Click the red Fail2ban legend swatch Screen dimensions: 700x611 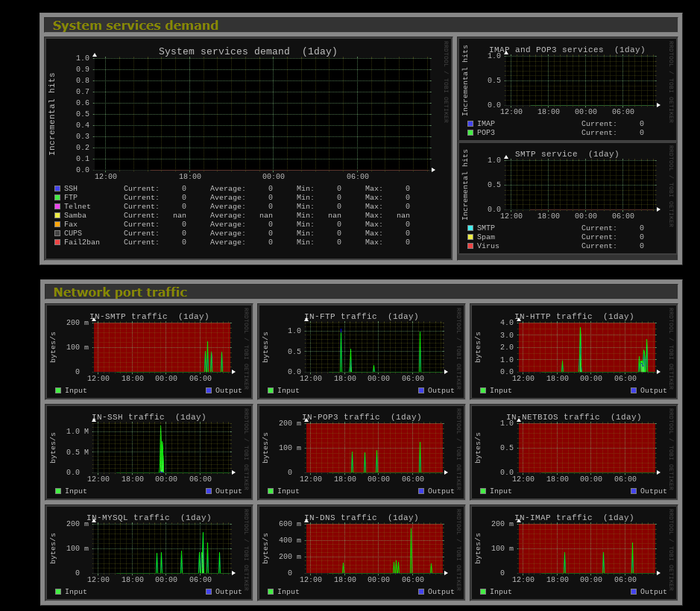coord(57,242)
